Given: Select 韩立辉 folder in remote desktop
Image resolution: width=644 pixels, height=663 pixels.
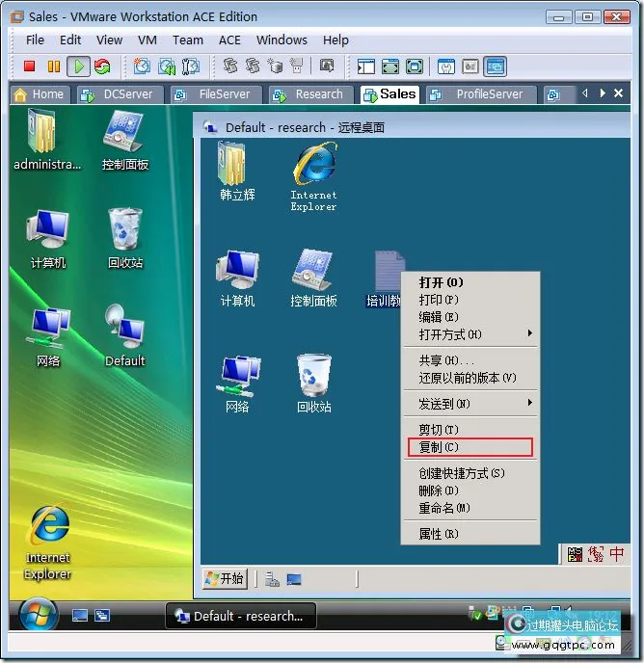Looking at the screenshot, I should (x=237, y=172).
